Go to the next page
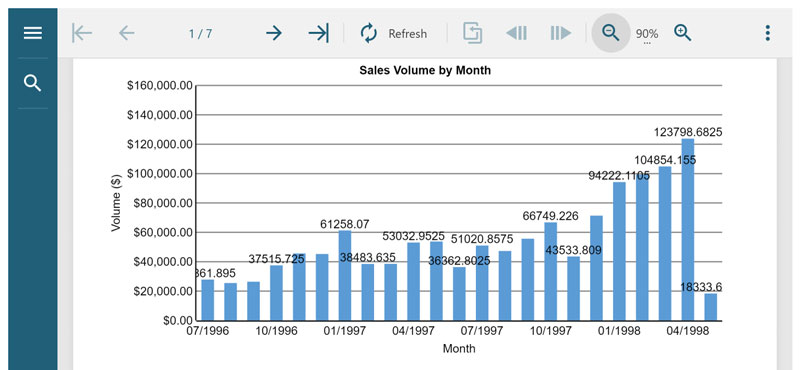 (274, 34)
